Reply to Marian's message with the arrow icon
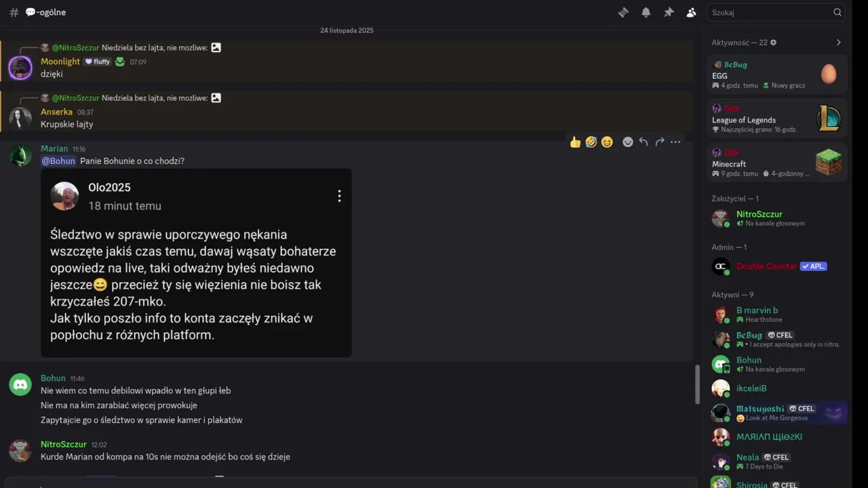 click(644, 142)
